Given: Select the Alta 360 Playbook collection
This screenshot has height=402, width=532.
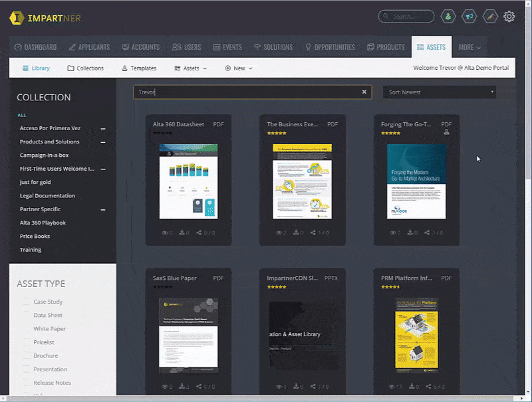Looking at the screenshot, I should tap(43, 223).
